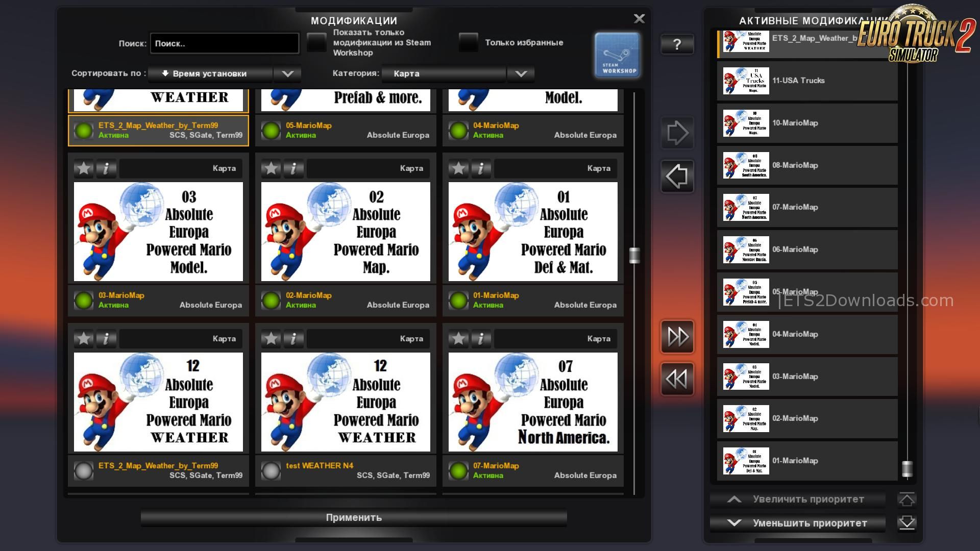Move mod to top priority icon

coord(906,499)
